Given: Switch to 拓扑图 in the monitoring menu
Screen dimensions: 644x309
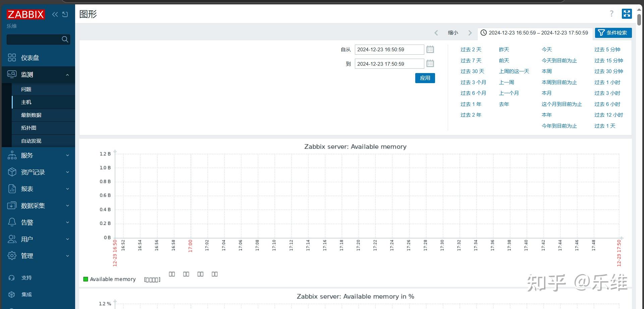Looking at the screenshot, I should click(29, 128).
